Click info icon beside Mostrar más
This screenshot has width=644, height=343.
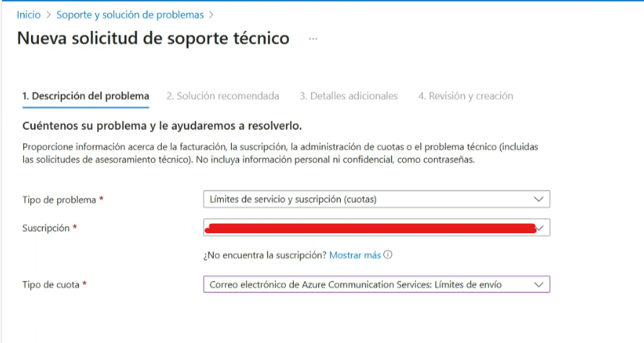click(x=388, y=255)
